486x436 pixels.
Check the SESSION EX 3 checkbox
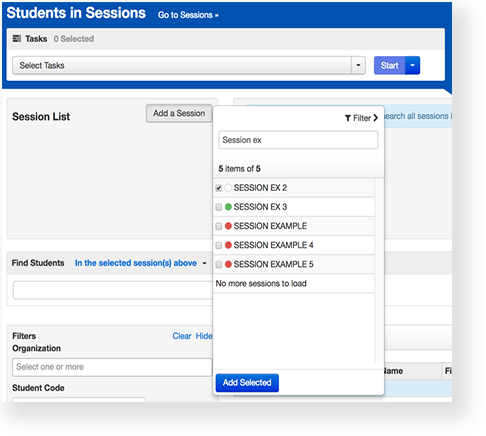click(219, 207)
